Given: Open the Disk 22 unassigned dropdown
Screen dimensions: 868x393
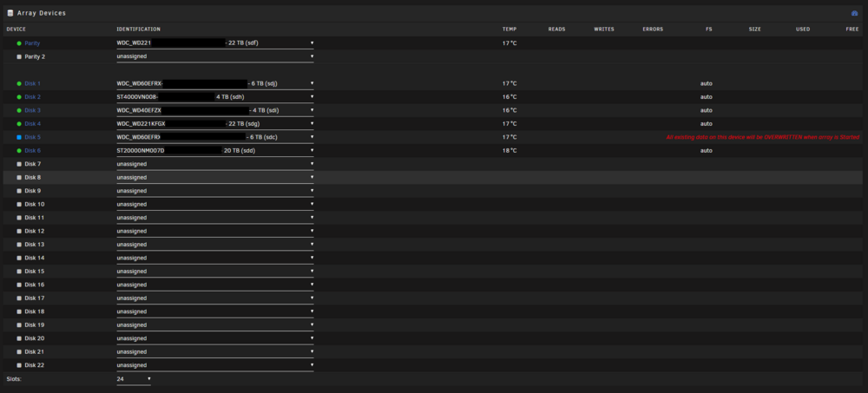Looking at the screenshot, I should point(214,365).
